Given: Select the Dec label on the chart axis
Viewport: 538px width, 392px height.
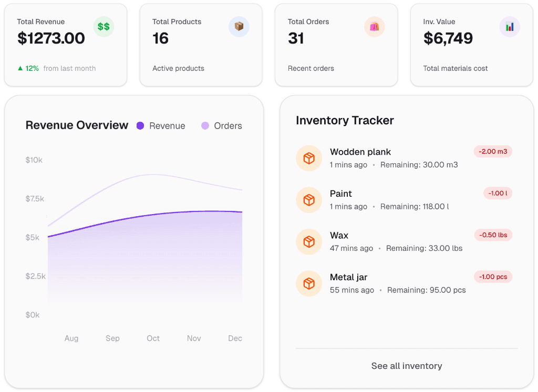Looking at the screenshot, I should [x=235, y=338].
